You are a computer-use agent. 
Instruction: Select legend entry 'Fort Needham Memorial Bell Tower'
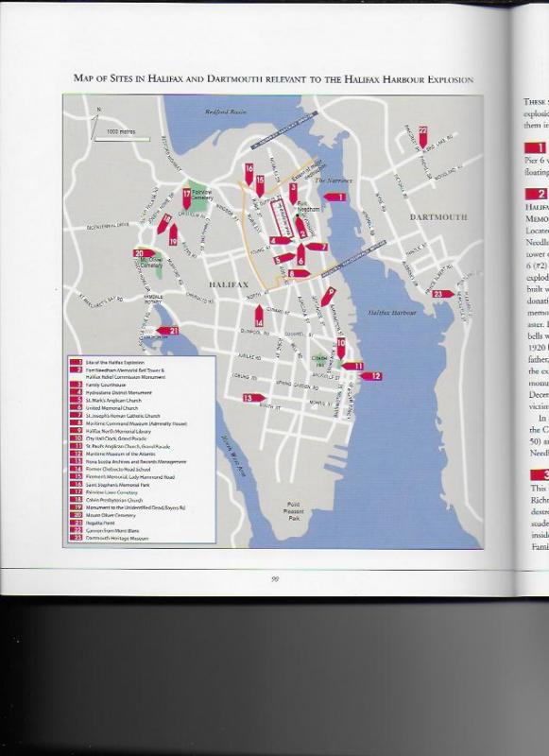pos(117,372)
